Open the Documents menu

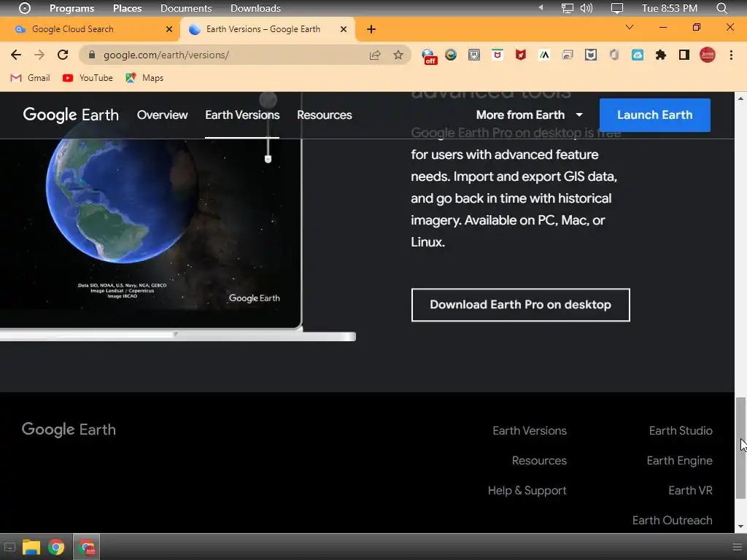[186, 8]
